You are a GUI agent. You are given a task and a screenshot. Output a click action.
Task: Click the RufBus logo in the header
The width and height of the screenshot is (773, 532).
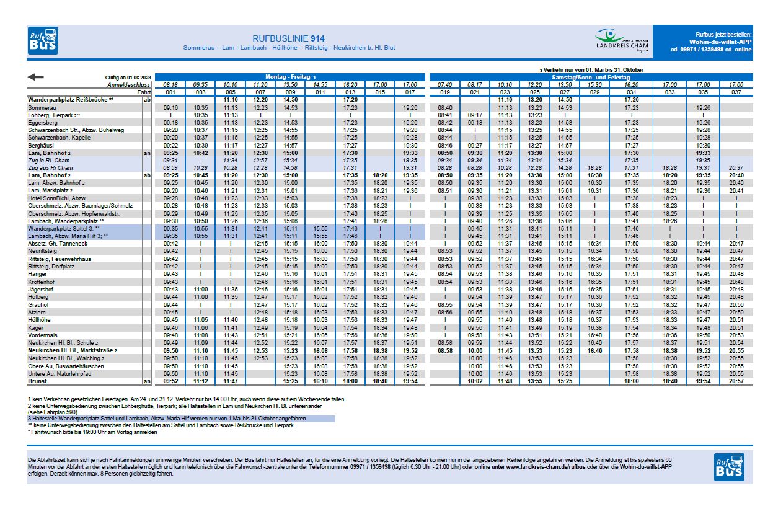click(x=43, y=41)
